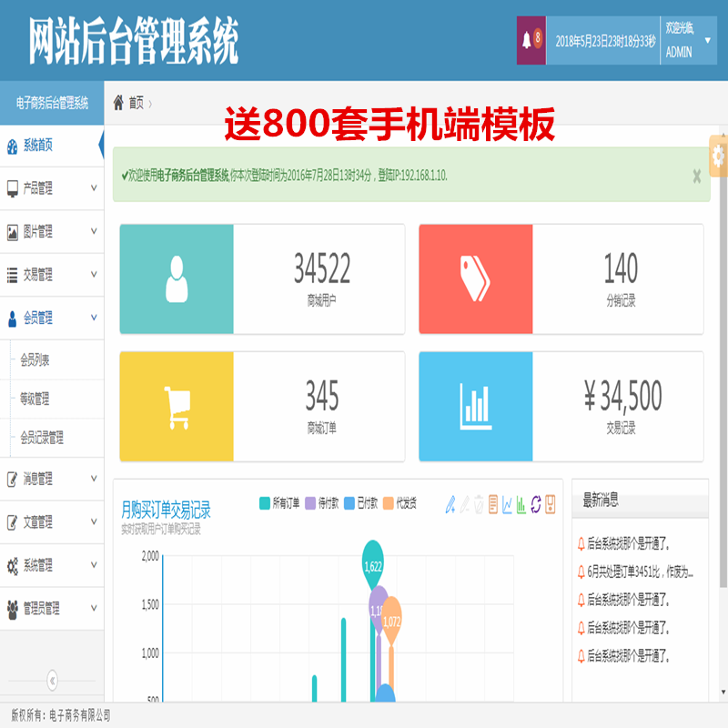Click the 1,072 orange chart marker bubble
The width and height of the screenshot is (728, 728).
(391, 621)
